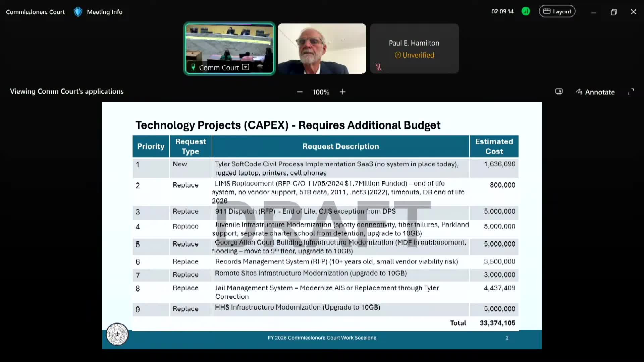Image resolution: width=644 pixels, height=362 pixels.
Task: Click the muted microphone icon for Paul E. Hamilton
Action: click(378, 67)
